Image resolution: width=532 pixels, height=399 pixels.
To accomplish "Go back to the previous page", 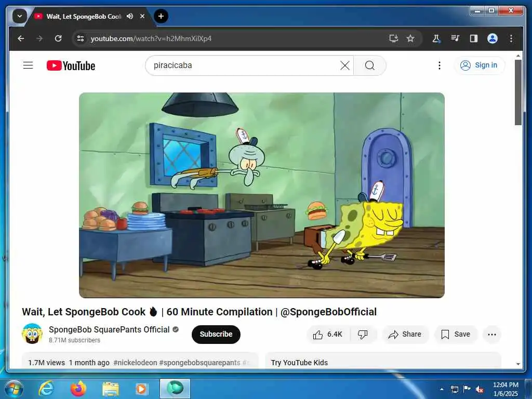I will [x=21, y=38].
